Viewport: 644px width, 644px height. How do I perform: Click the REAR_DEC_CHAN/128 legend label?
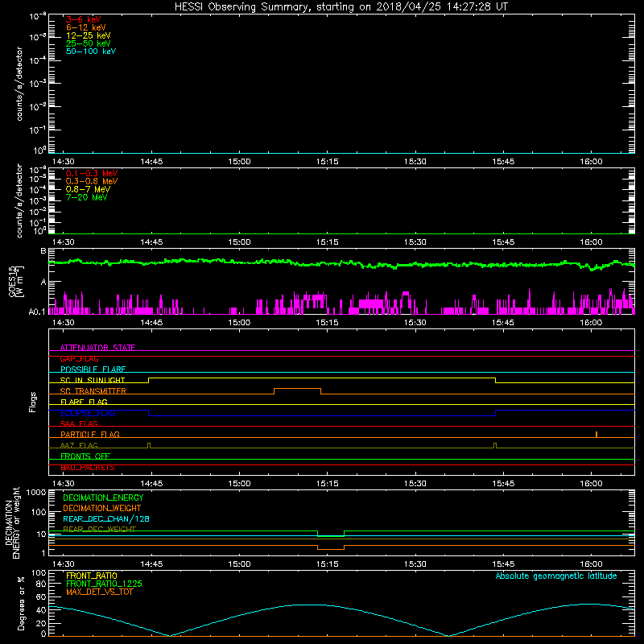pyautogui.click(x=106, y=519)
